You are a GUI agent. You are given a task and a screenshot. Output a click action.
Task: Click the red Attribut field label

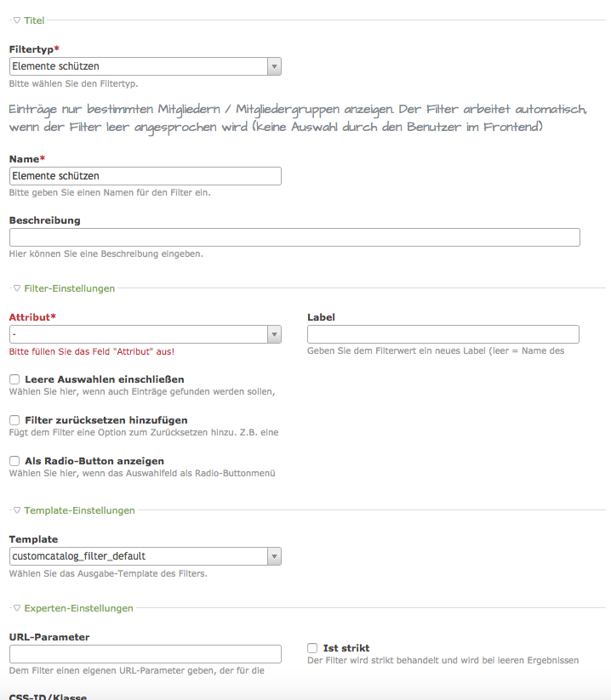(x=30, y=317)
